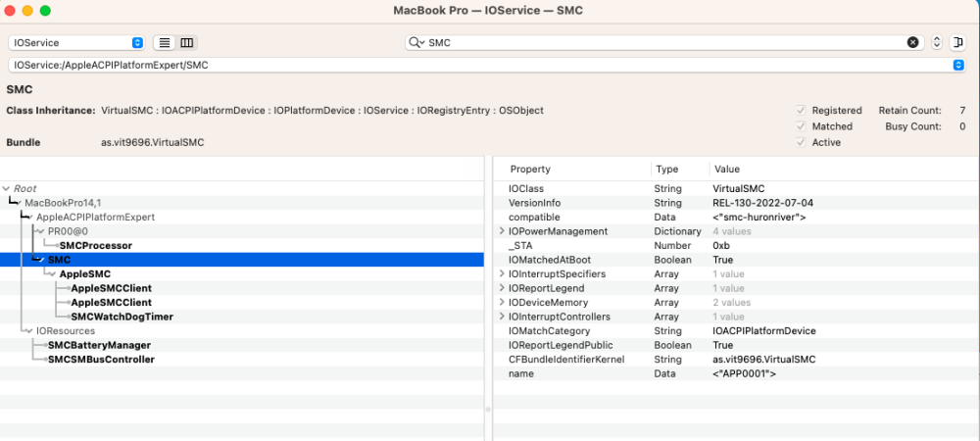Image resolution: width=980 pixels, height=441 pixels.
Task: Switch to the list view mode icon
Action: pyautogui.click(x=165, y=42)
